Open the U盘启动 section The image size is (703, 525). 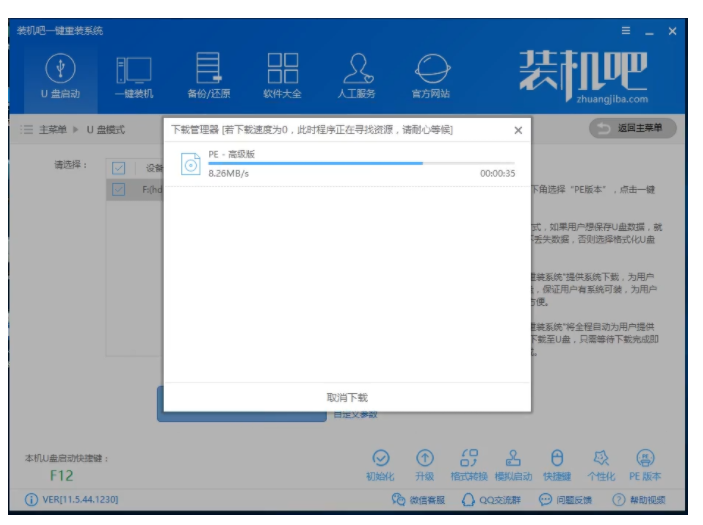click(x=59, y=75)
